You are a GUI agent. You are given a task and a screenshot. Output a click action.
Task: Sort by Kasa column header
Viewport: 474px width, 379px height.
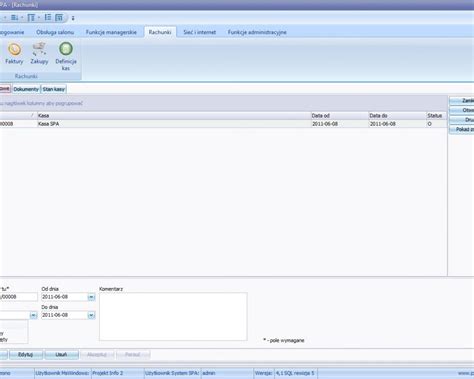[174, 116]
